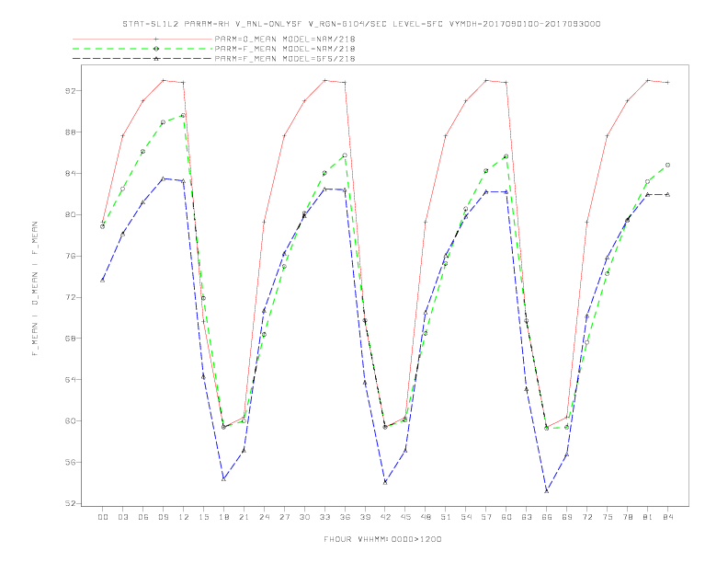The height and width of the screenshot is (563, 728).
Task: Click x-axis tick label 03
Action: [122, 517]
